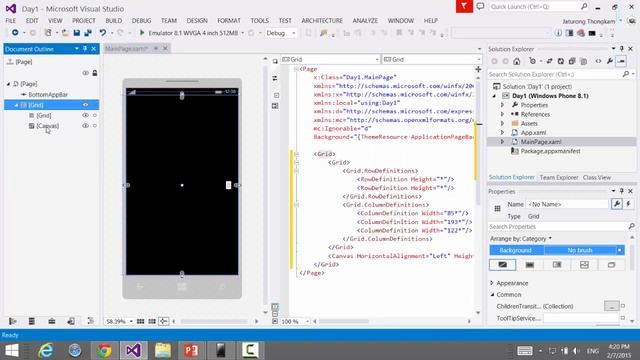Click the Save icon in toolbar
Screen dimensions: 640x360
click(x=76, y=33)
